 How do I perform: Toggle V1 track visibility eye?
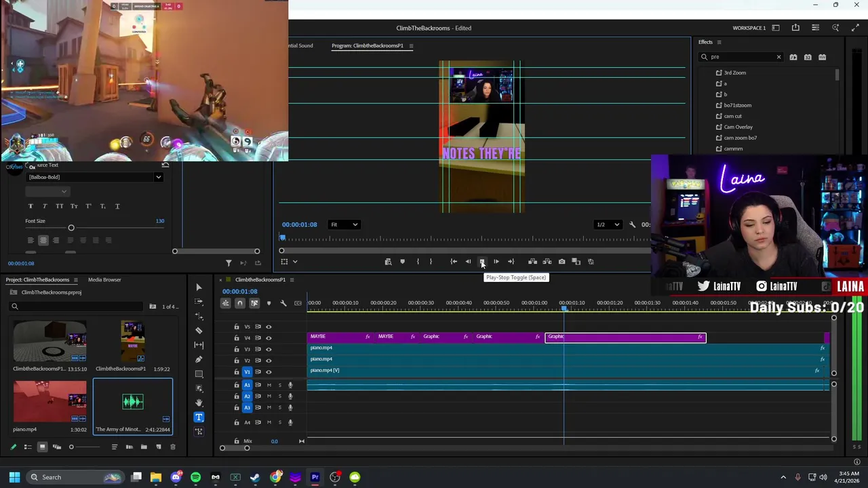pyautogui.click(x=269, y=371)
